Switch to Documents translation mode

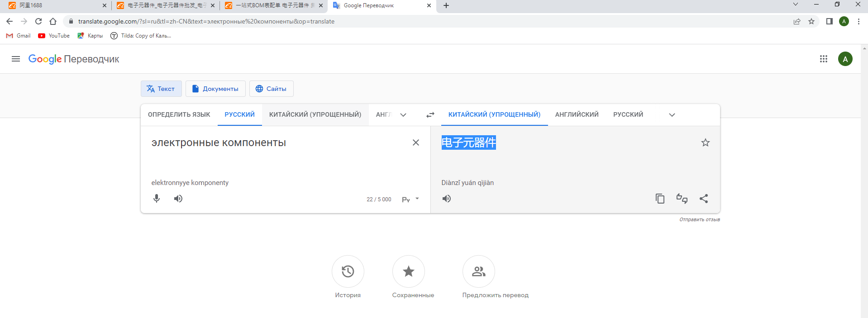coord(215,89)
